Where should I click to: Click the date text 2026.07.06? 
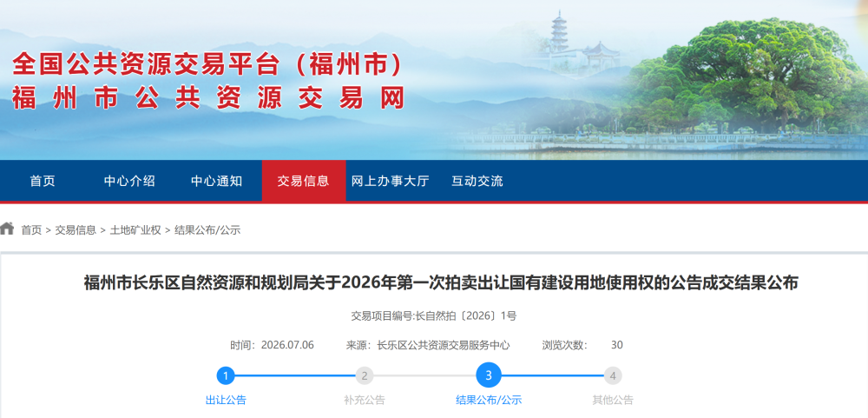[x=287, y=345]
